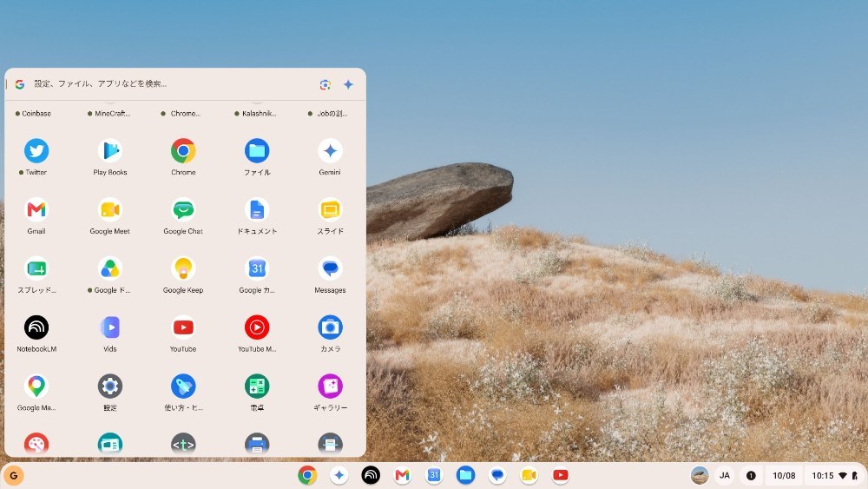Launch the YouTube Music app
Screen dimensions: 868x489
tap(257, 327)
